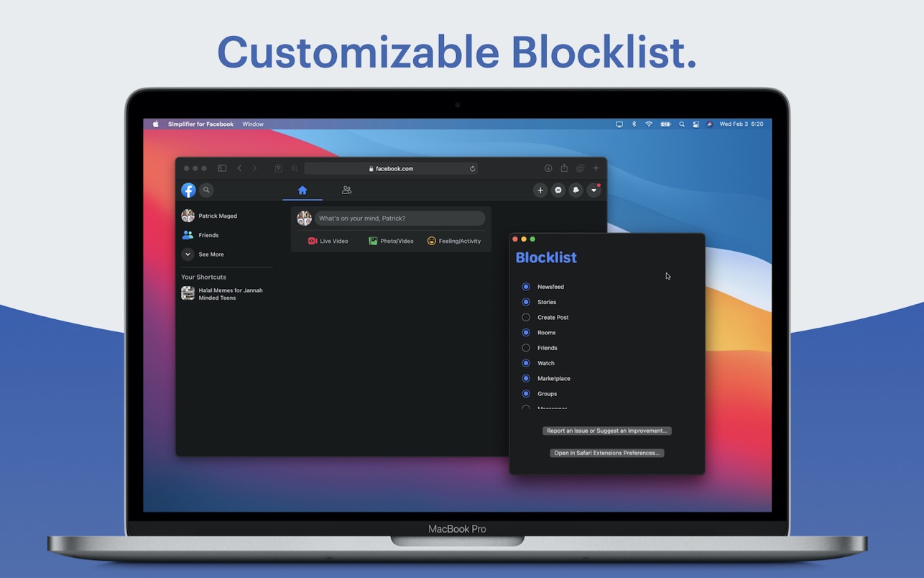
Task: Open a new Safari tab
Action: 596,168
